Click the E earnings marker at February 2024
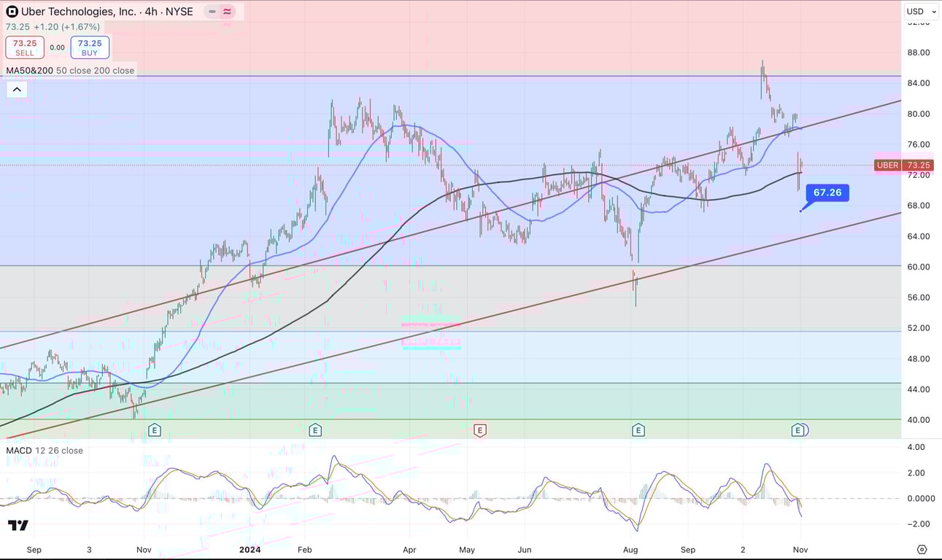This screenshot has width=942, height=560. point(315,430)
